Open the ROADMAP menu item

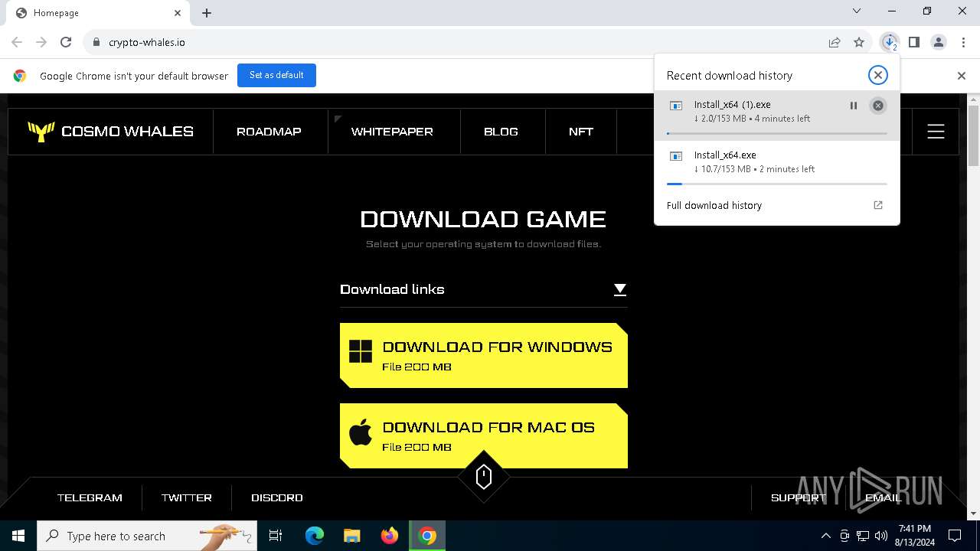click(x=269, y=132)
